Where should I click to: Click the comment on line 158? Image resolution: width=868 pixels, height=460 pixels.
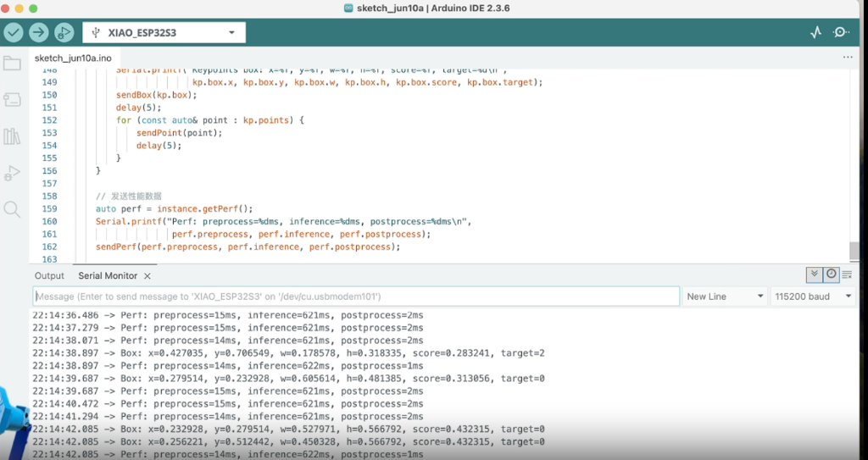pyautogui.click(x=129, y=196)
